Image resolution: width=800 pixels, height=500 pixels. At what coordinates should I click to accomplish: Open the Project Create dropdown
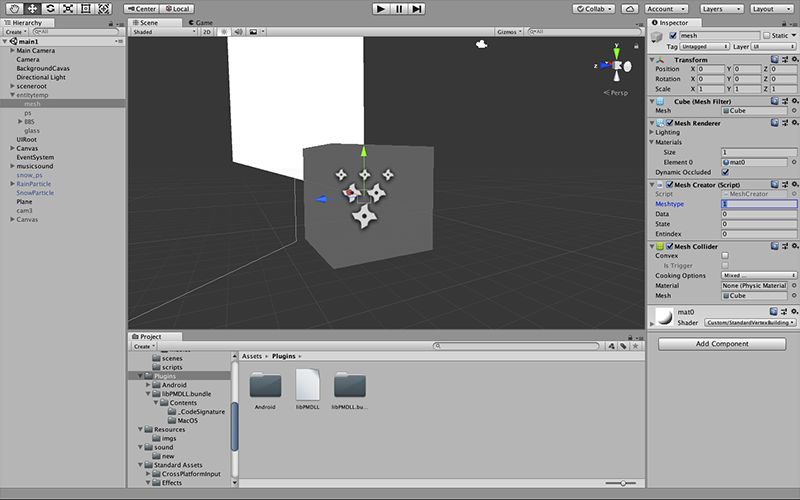tap(144, 346)
